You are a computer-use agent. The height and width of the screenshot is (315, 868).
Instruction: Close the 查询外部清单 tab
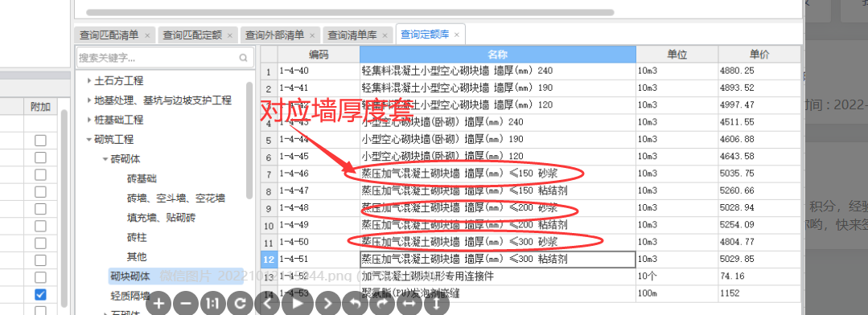coord(312,35)
